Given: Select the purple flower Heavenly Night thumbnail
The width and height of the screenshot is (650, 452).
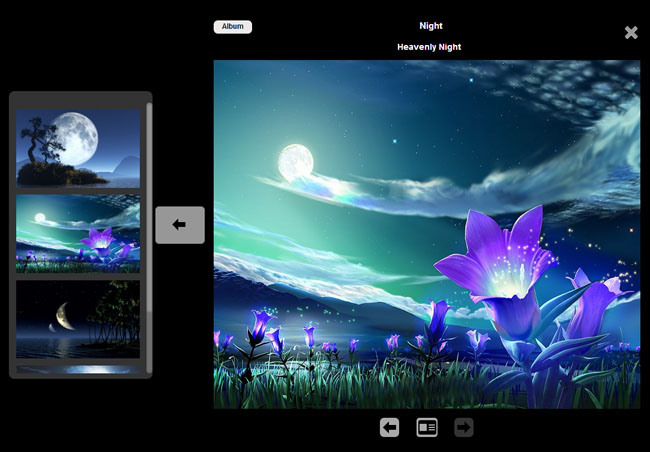Looking at the screenshot, I should (x=78, y=233).
